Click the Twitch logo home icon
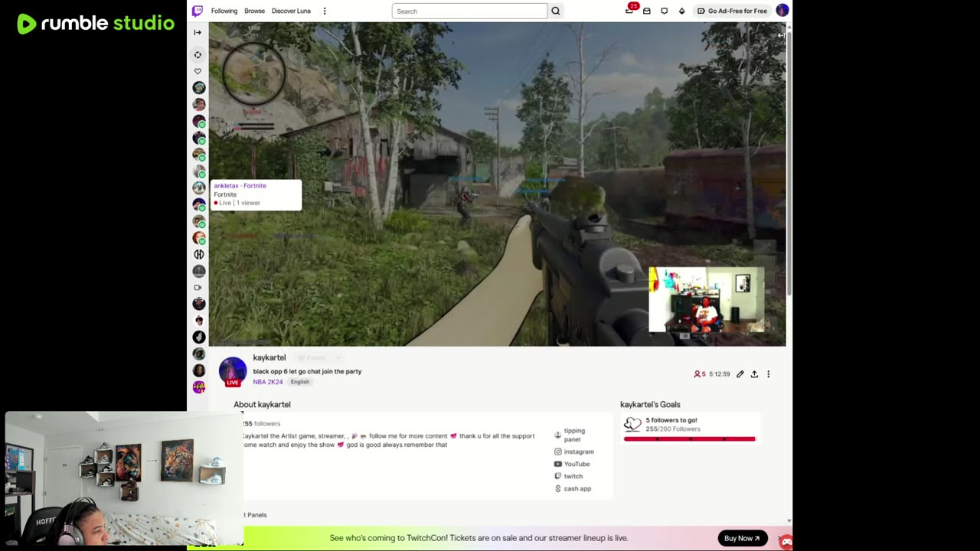 point(198,11)
